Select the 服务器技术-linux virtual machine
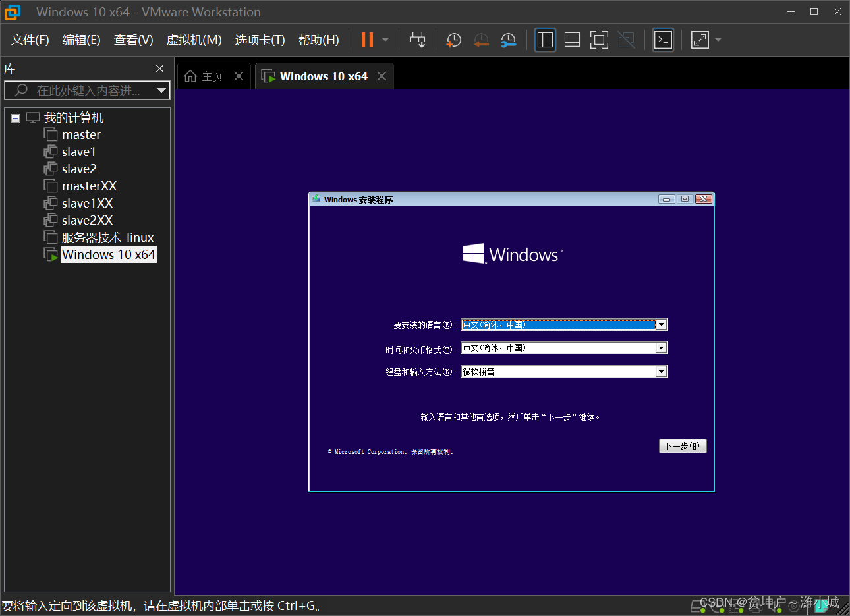The image size is (850, 616). click(x=107, y=238)
